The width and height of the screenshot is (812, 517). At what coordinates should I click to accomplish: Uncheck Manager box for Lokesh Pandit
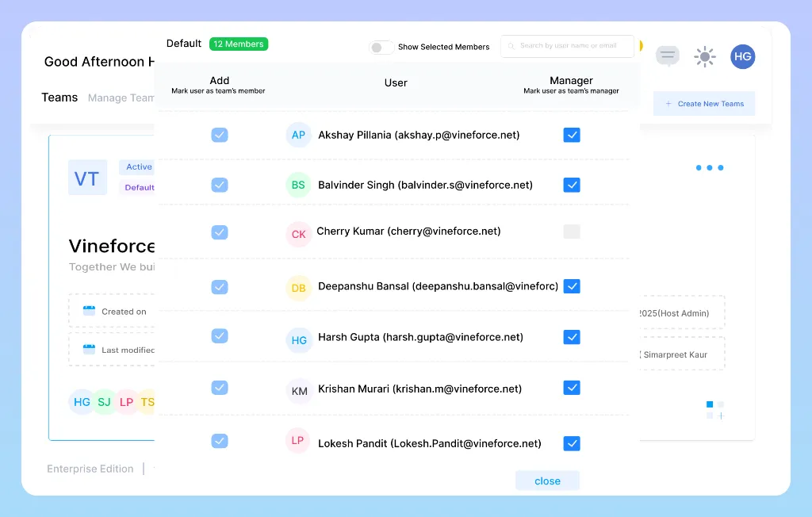(x=572, y=443)
